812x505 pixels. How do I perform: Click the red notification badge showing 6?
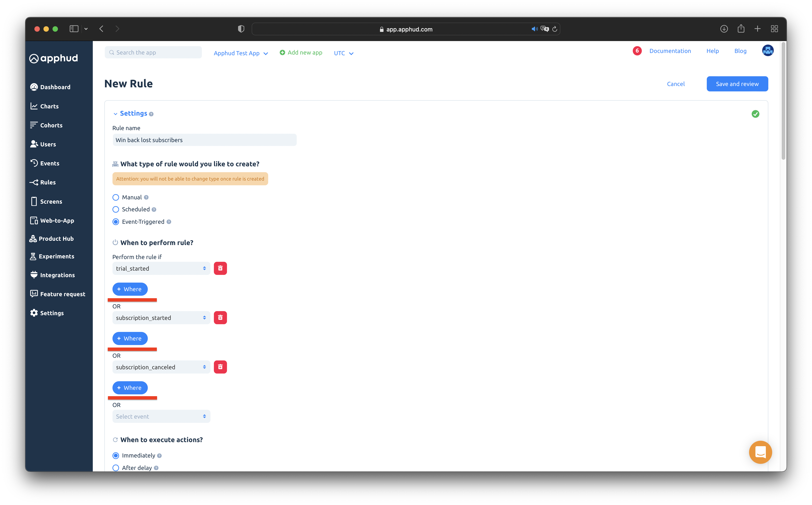637,51
